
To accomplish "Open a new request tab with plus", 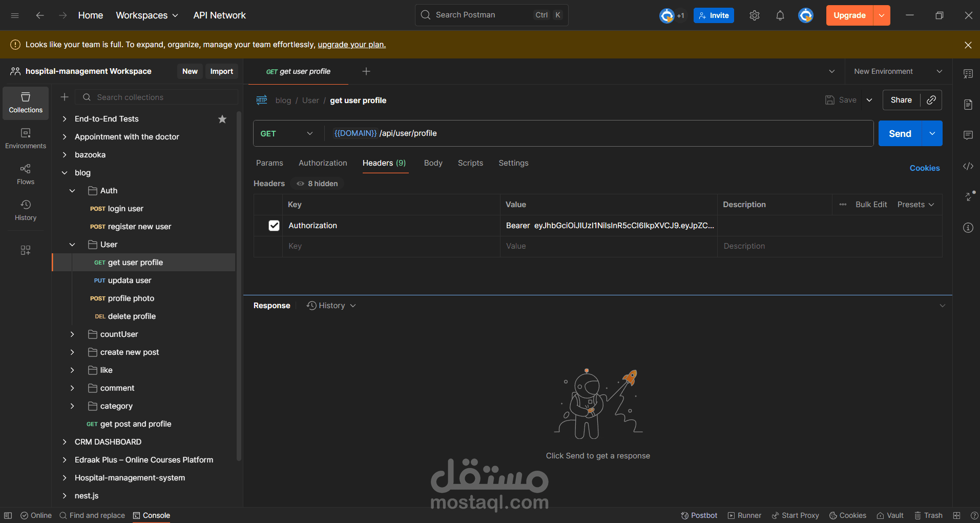I will tap(366, 71).
